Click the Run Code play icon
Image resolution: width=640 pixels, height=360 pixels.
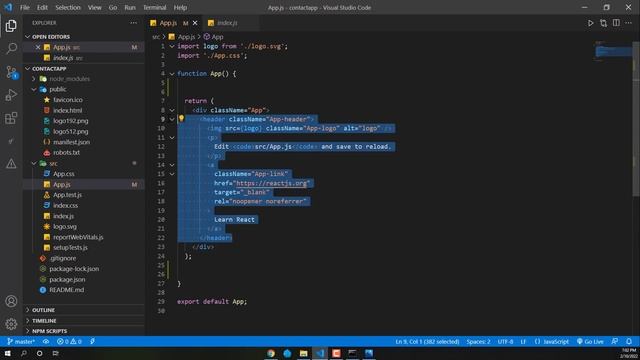(x=590, y=23)
